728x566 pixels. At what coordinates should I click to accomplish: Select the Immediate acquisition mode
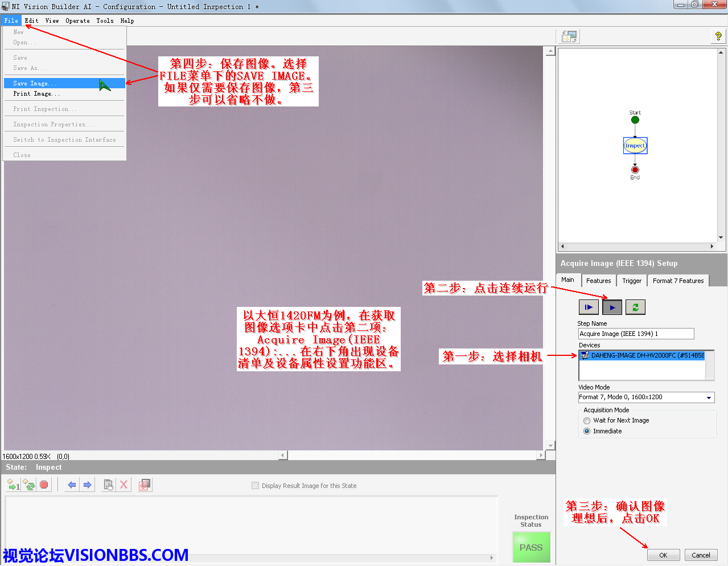pos(587,432)
